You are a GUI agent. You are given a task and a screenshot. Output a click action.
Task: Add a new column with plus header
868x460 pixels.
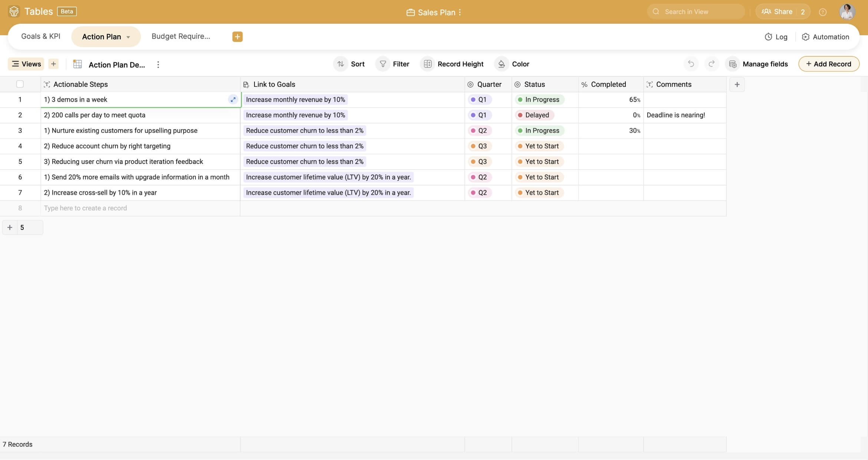[737, 84]
